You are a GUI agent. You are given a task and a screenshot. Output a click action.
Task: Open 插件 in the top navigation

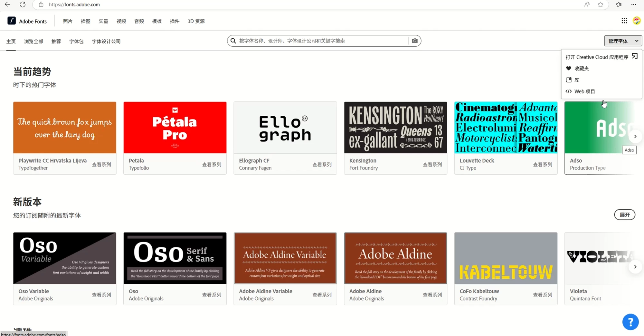(x=175, y=21)
